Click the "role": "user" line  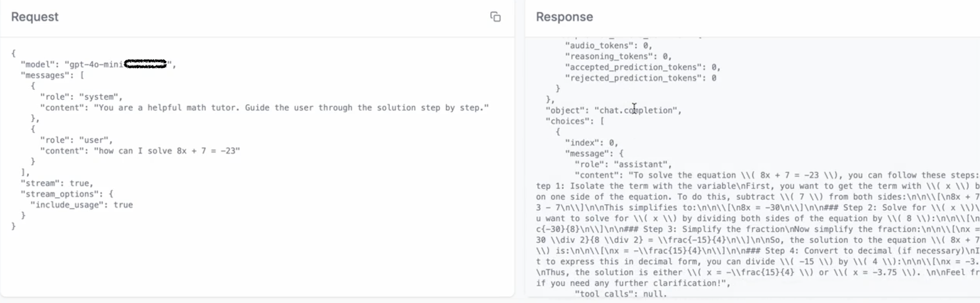77,140
